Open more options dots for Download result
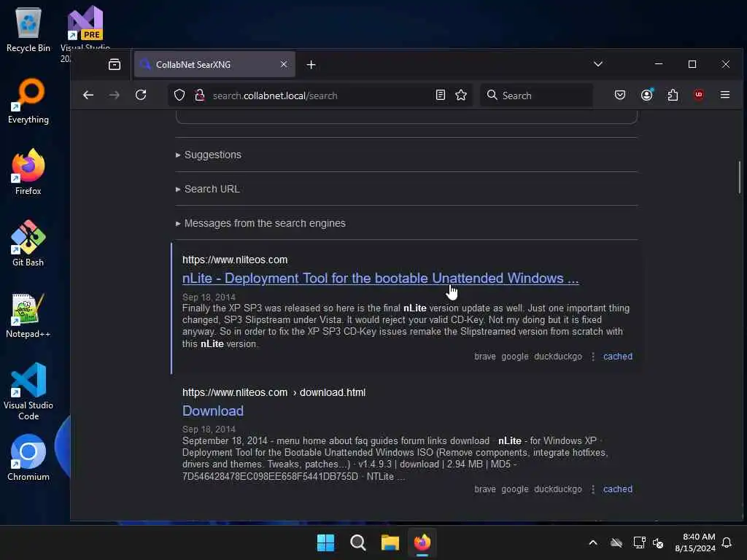 pos(592,489)
